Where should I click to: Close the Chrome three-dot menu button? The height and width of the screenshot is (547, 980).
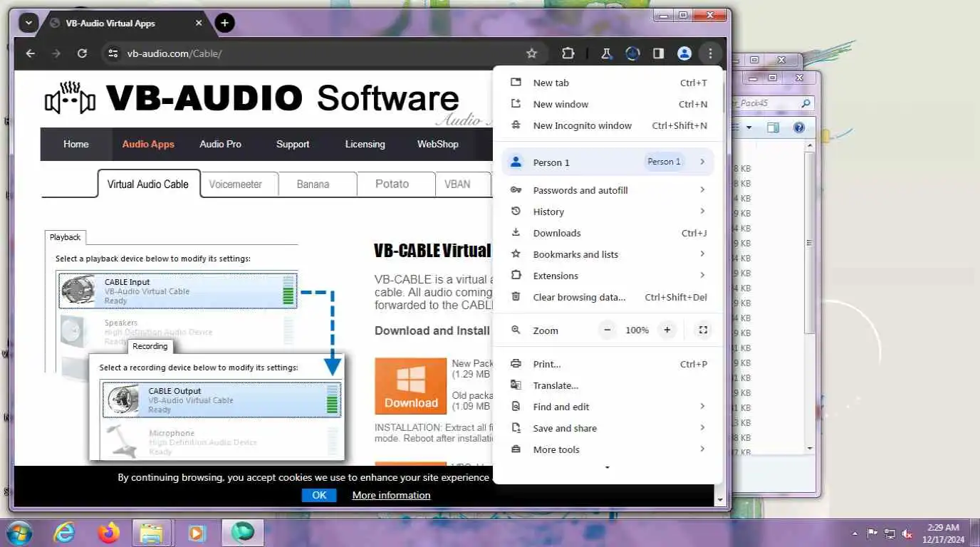pyautogui.click(x=710, y=53)
